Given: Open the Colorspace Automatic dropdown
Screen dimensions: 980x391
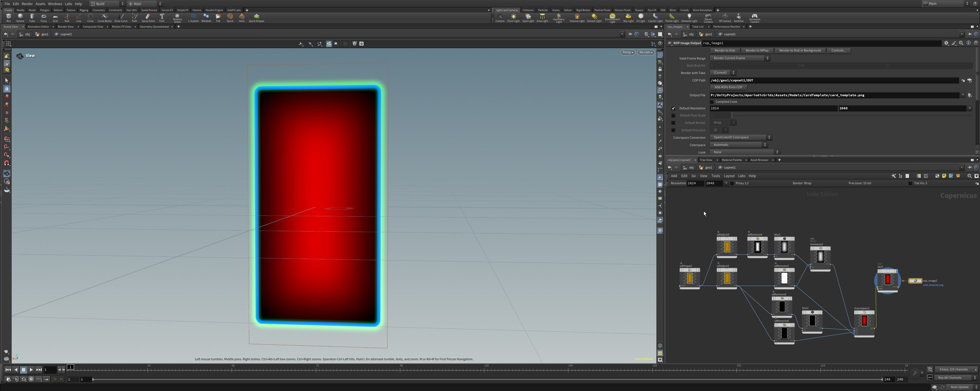Looking at the screenshot, I should [739, 145].
